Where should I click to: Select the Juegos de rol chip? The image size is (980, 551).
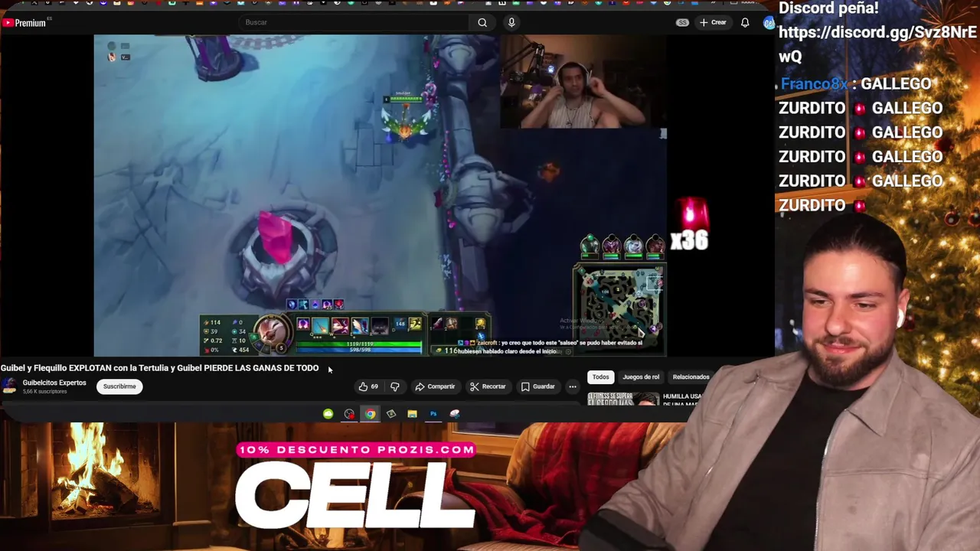tap(641, 377)
